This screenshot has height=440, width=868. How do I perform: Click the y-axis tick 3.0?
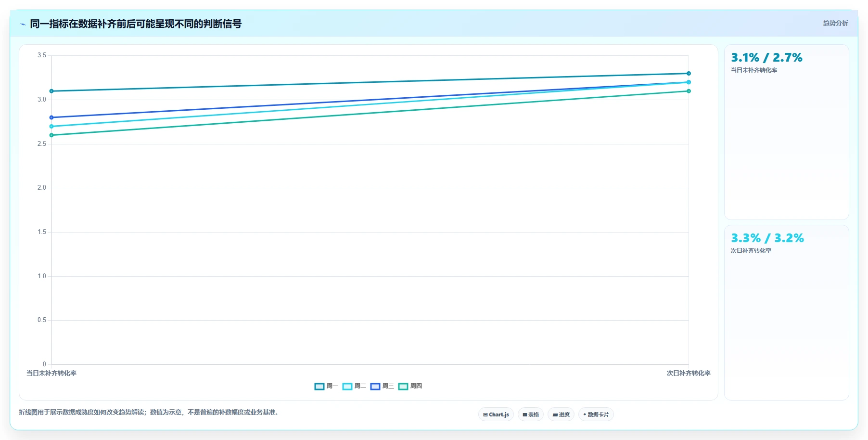point(42,100)
